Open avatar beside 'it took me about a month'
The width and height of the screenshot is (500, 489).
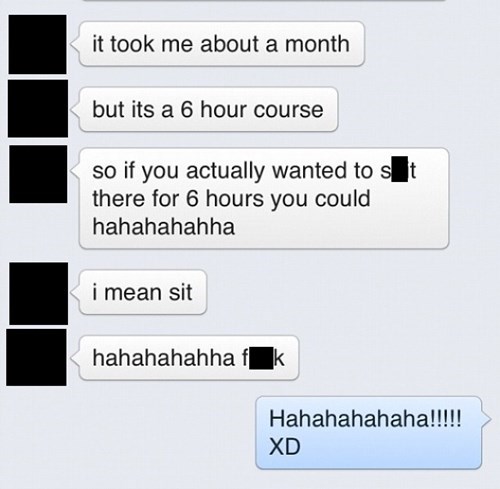click(37, 44)
